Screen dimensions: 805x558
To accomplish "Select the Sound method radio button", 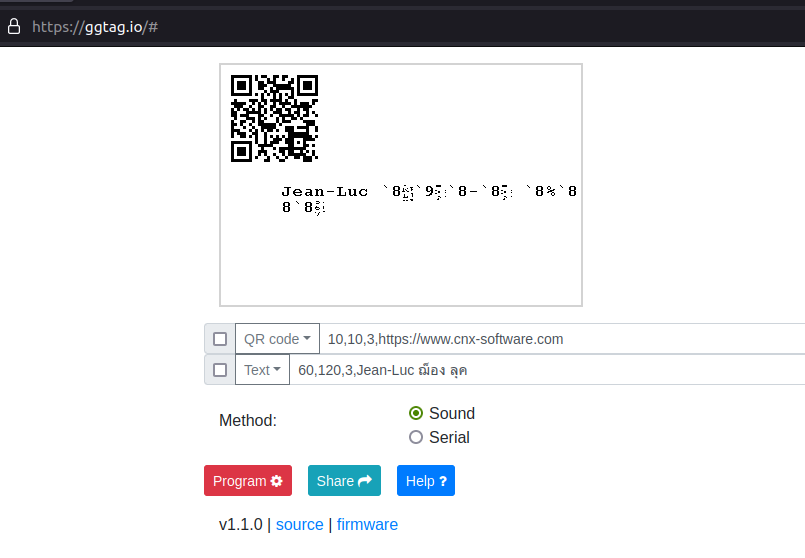I will [416, 413].
